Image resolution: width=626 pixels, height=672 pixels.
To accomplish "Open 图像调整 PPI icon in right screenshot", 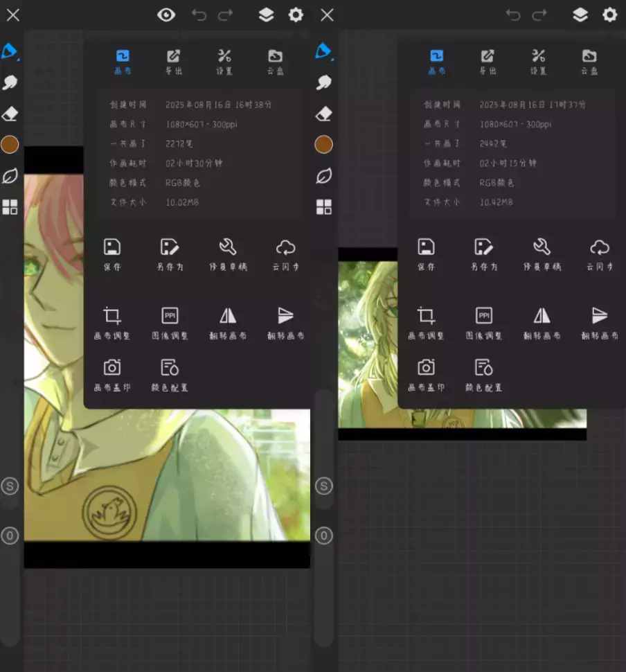I will pos(484,324).
